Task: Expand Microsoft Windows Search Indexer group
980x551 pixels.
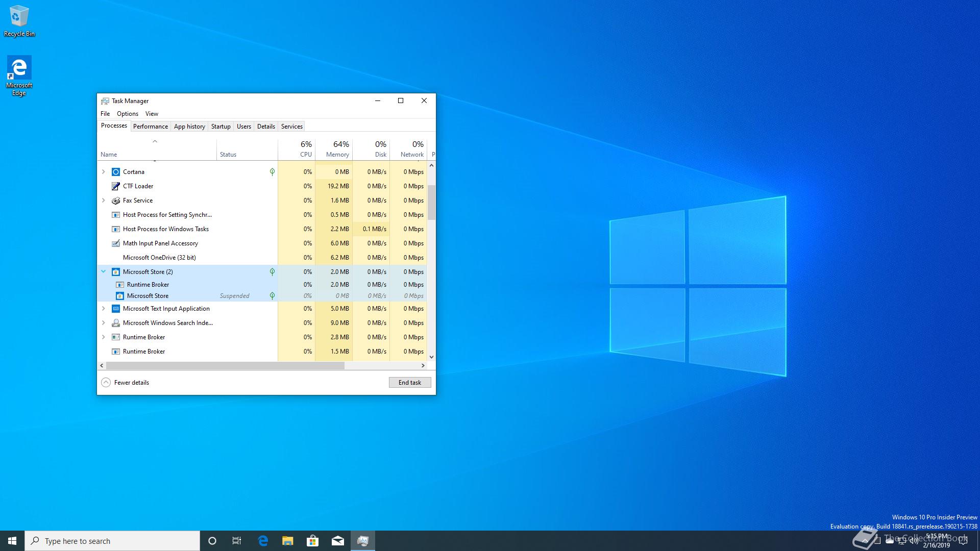Action: pos(104,323)
